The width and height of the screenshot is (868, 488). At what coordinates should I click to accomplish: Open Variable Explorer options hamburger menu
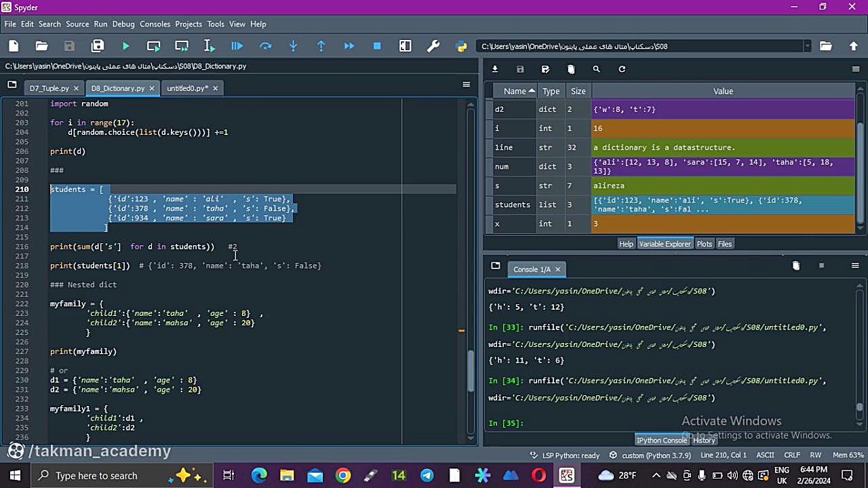coord(855,69)
